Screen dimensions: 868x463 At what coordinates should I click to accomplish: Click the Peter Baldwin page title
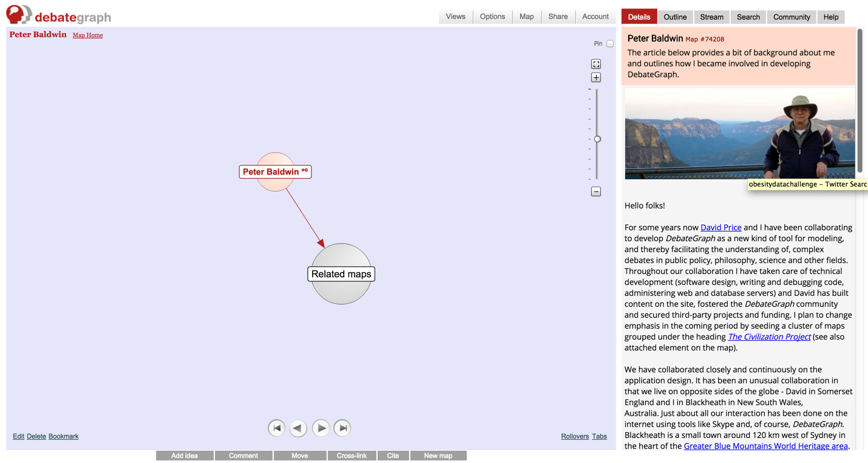[38, 35]
